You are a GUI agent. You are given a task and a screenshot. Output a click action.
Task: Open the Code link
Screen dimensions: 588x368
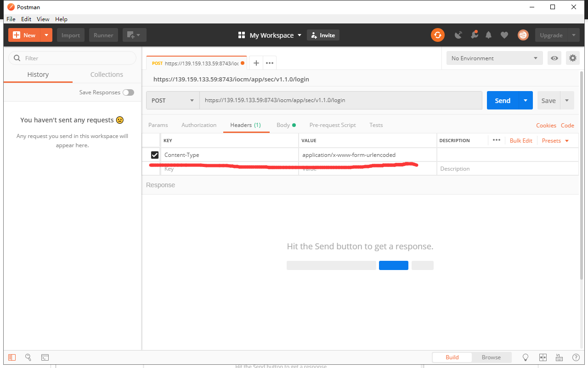pyautogui.click(x=567, y=125)
